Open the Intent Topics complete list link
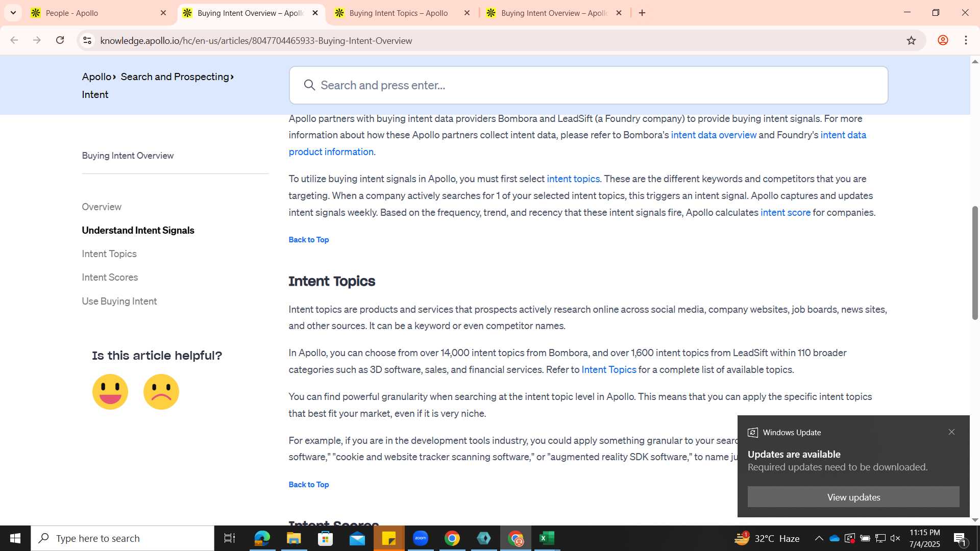980x551 pixels. pos(609,369)
